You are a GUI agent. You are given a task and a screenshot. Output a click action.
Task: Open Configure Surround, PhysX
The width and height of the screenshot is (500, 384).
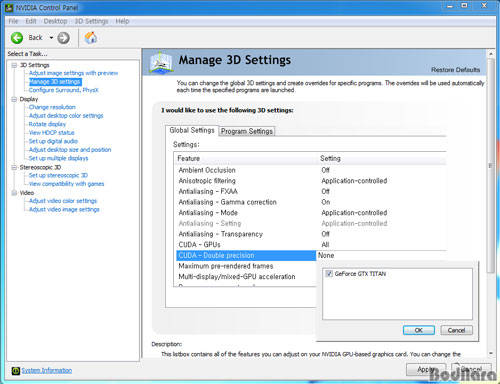(x=63, y=90)
